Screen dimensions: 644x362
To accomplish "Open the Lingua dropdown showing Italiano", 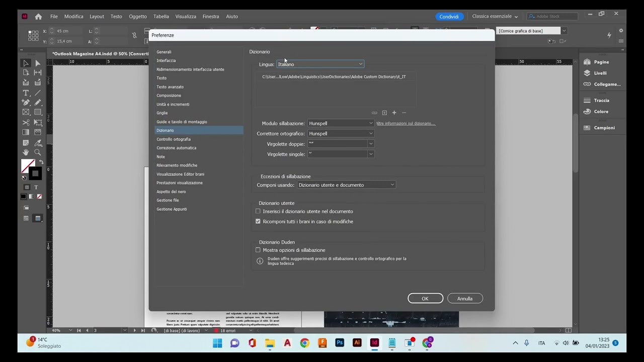I will pyautogui.click(x=320, y=64).
